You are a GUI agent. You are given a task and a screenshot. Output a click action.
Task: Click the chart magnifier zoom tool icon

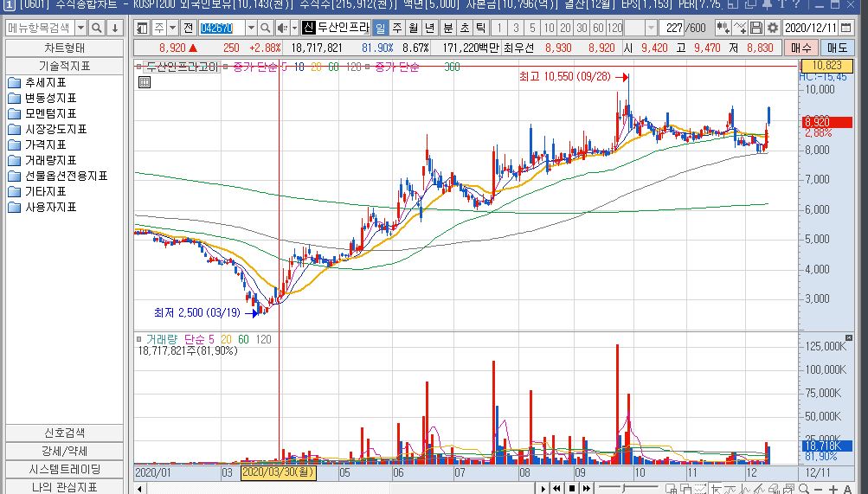pyautogui.click(x=804, y=489)
